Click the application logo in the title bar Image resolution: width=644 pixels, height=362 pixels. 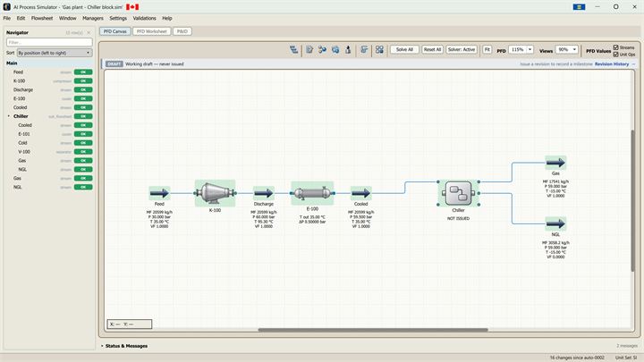tap(6, 7)
